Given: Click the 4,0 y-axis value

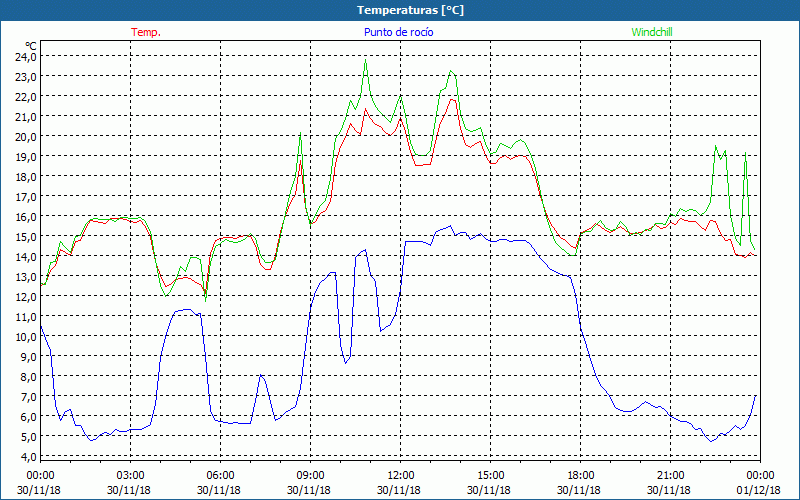Looking at the screenshot, I should (x=28, y=457).
